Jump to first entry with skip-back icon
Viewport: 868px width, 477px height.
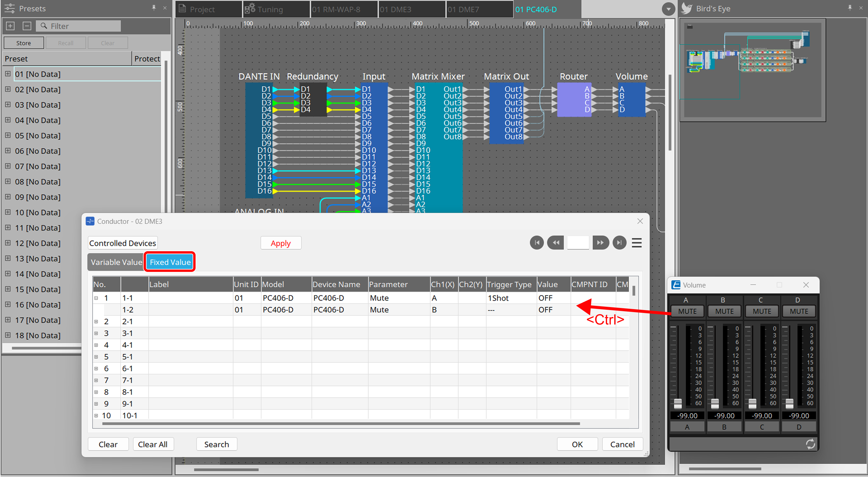537,243
